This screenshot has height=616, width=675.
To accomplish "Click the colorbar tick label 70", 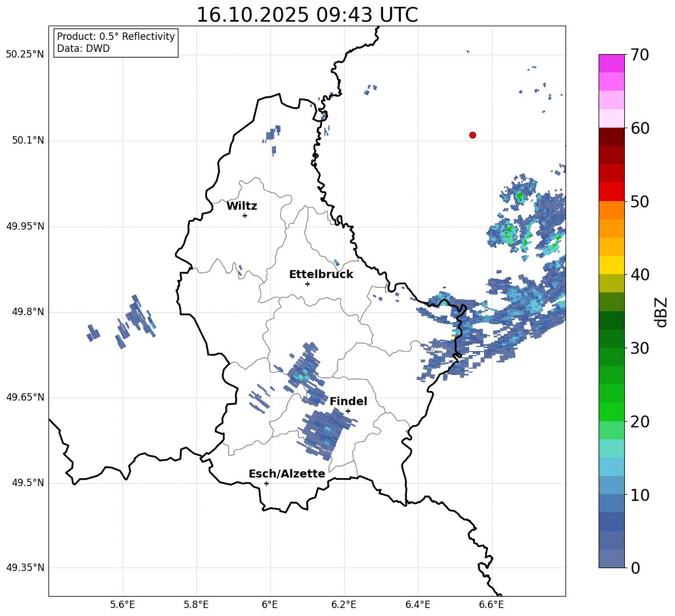I will click(x=640, y=55).
